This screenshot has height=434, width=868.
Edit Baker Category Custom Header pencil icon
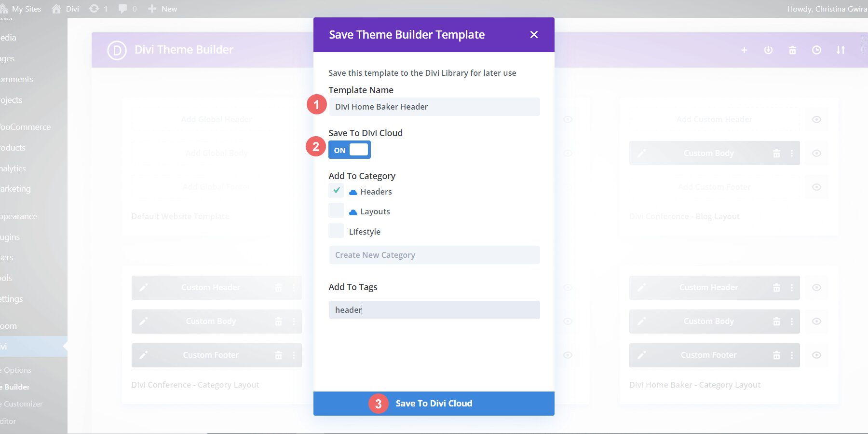641,287
